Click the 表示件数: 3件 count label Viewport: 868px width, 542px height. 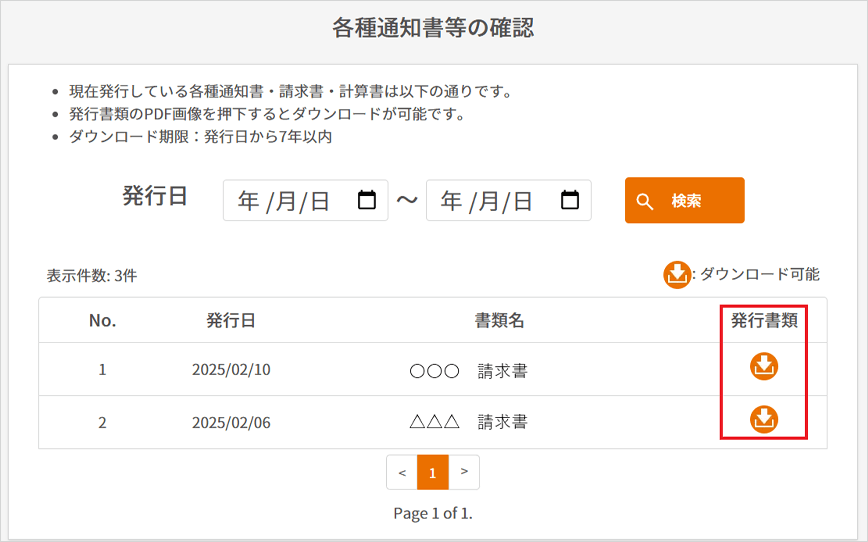(91, 276)
